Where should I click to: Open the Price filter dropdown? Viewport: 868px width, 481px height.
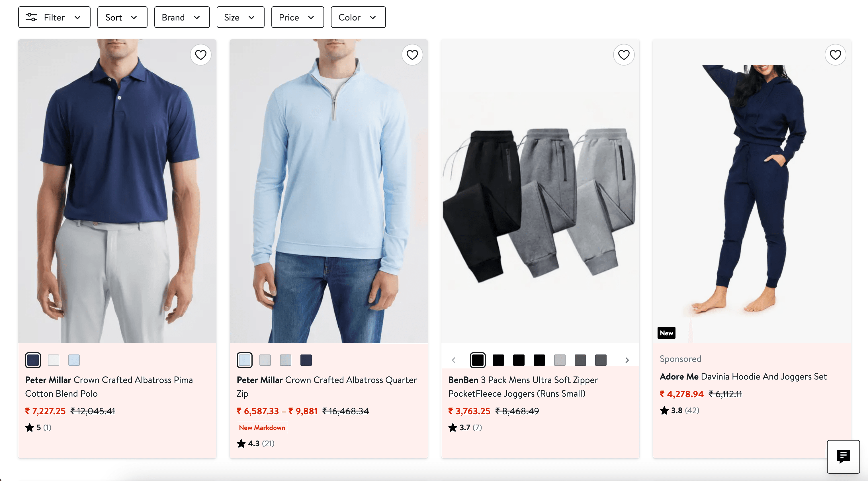297,17
